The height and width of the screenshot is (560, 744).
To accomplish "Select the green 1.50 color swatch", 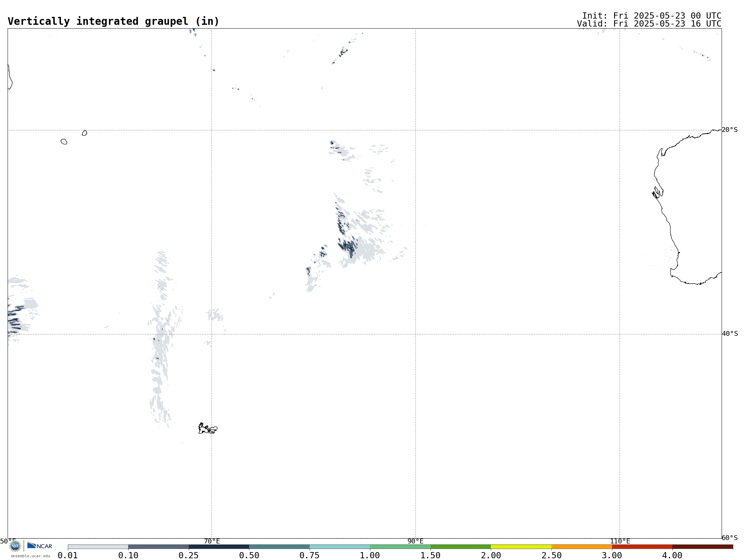I will click(x=461, y=547).
